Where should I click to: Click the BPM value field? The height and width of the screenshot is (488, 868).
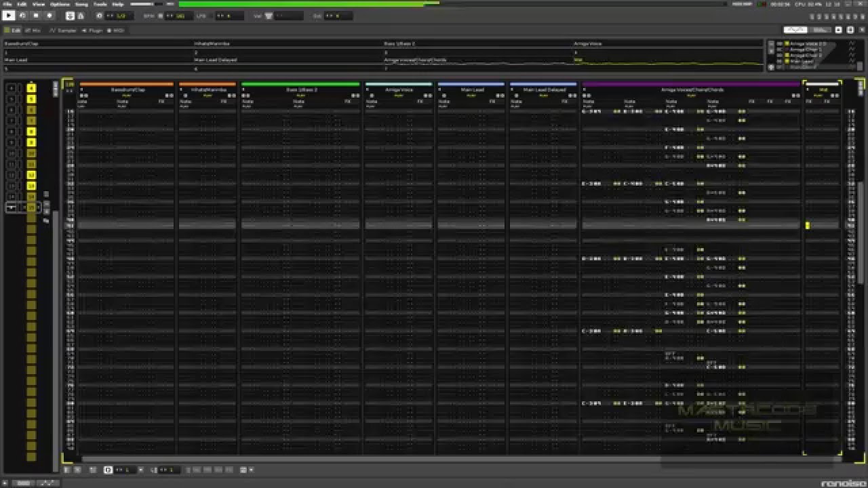(x=179, y=16)
